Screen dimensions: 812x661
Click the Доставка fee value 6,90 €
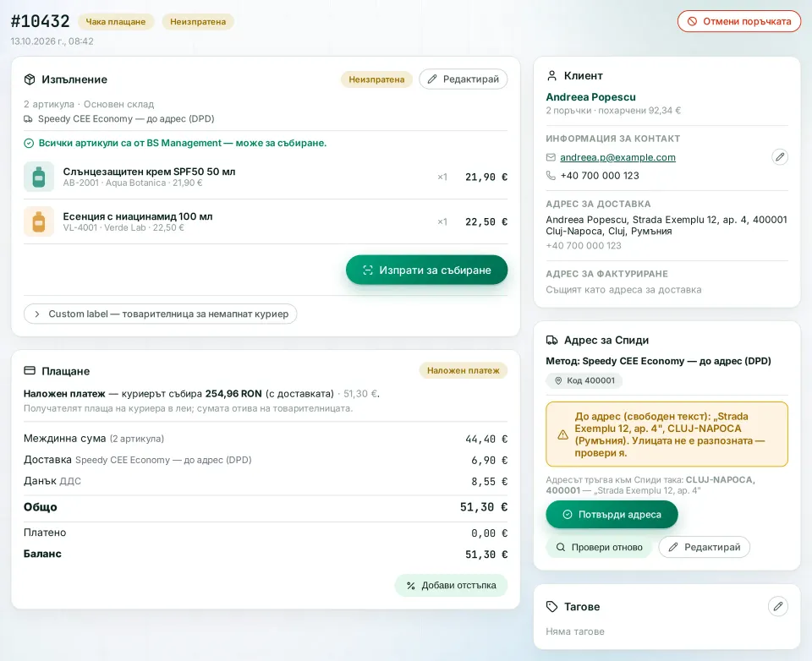(x=490, y=460)
